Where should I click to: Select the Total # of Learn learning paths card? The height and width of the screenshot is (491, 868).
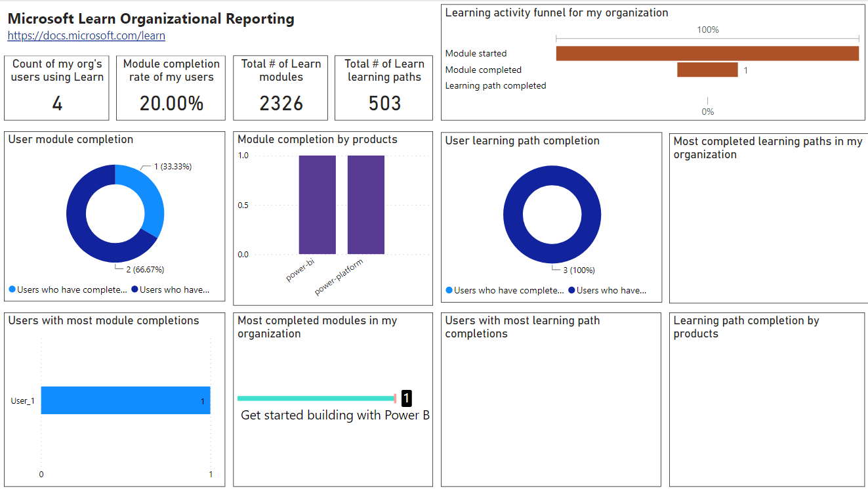pyautogui.click(x=383, y=88)
